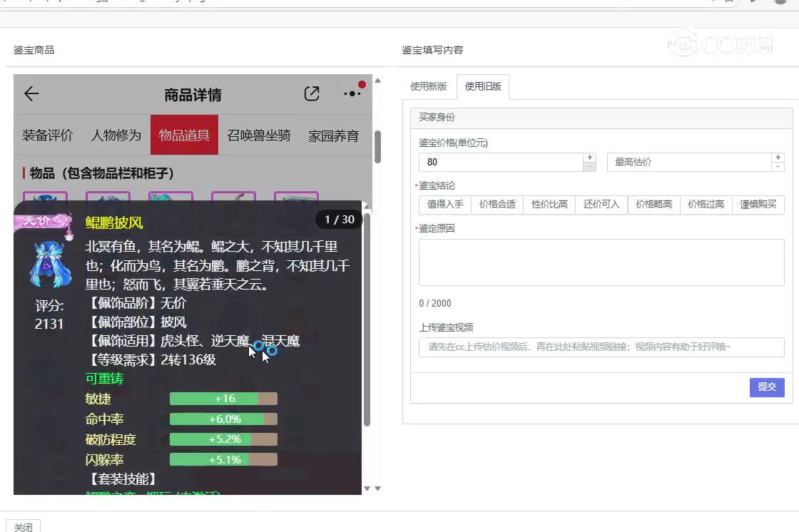This screenshot has height=532, width=799.
Task: Click the 可重铸 label
Action: click(104, 379)
